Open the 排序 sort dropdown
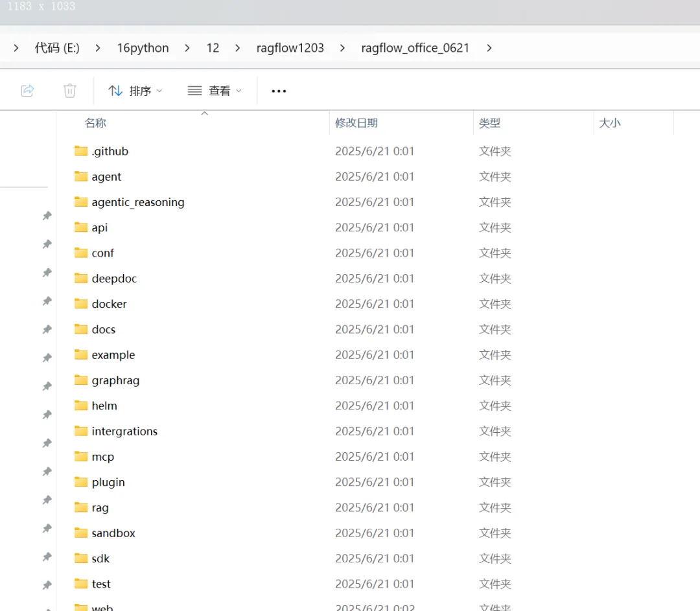The image size is (700, 611). point(135,91)
